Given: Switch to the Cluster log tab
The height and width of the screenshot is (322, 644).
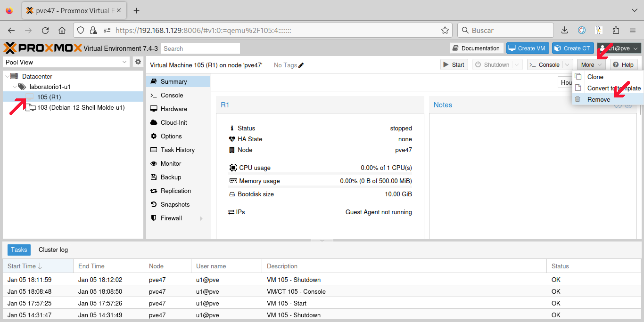Looking at the screenshot, I should (53, 250).
